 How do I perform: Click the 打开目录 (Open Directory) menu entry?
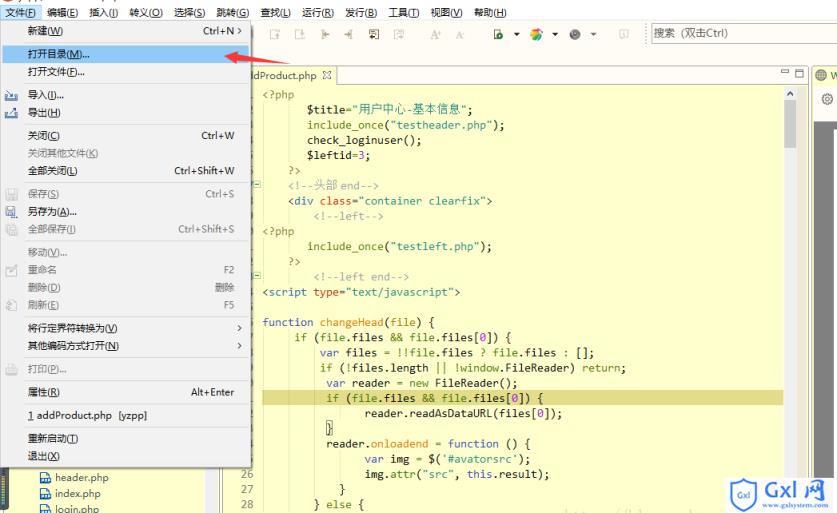(58, 54)
